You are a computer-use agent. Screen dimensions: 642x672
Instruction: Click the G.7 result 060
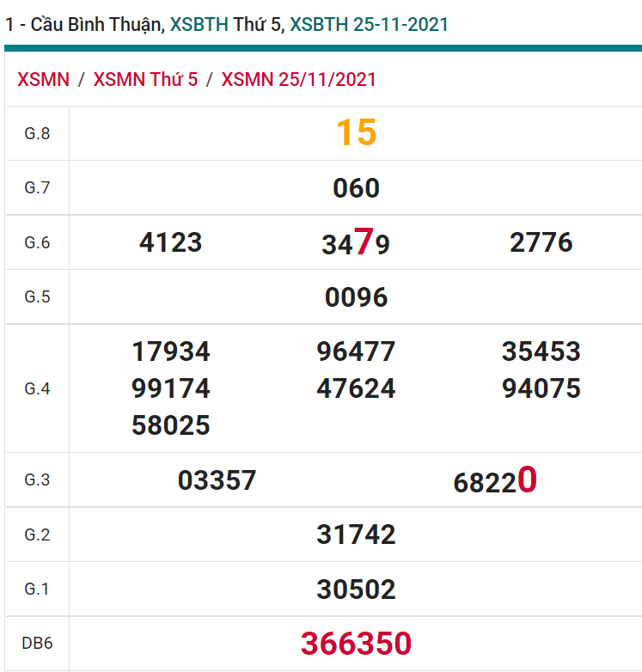click(x=356, y=188)
